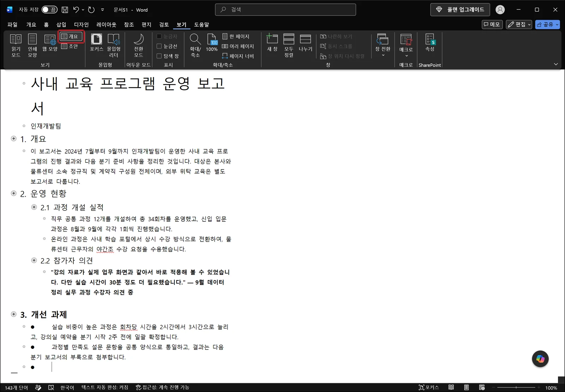Switch to the Insert (삽입) tab
Image resolution: width=565 pixels, height=392 pixels.
(x=61, y=24)
